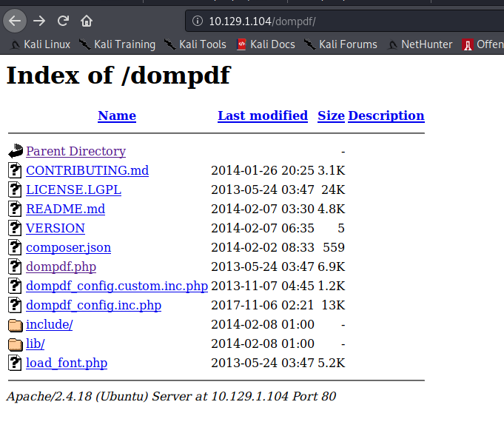Image resolution: width=504 pixels, height=436 pixels.
Task: Click the address bar URL field
Action: tap(333, 21)
